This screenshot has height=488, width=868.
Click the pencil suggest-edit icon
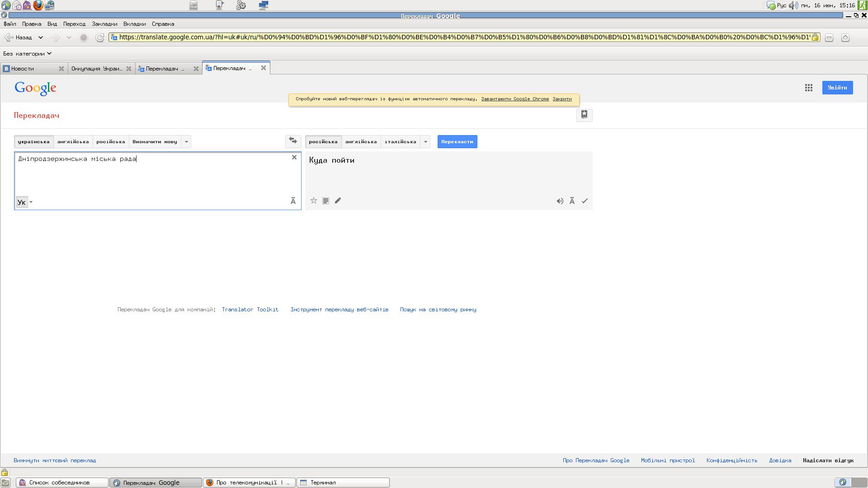pos(338,201)
